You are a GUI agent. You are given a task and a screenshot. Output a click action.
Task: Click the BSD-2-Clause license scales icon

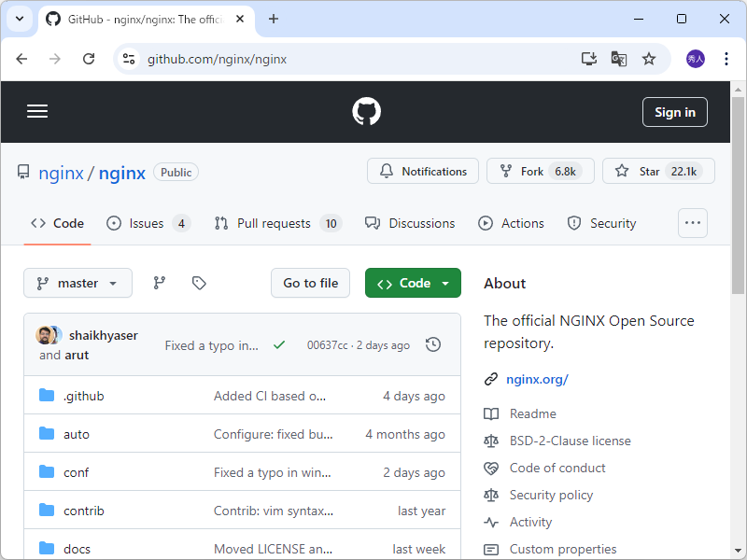(491, 441)
